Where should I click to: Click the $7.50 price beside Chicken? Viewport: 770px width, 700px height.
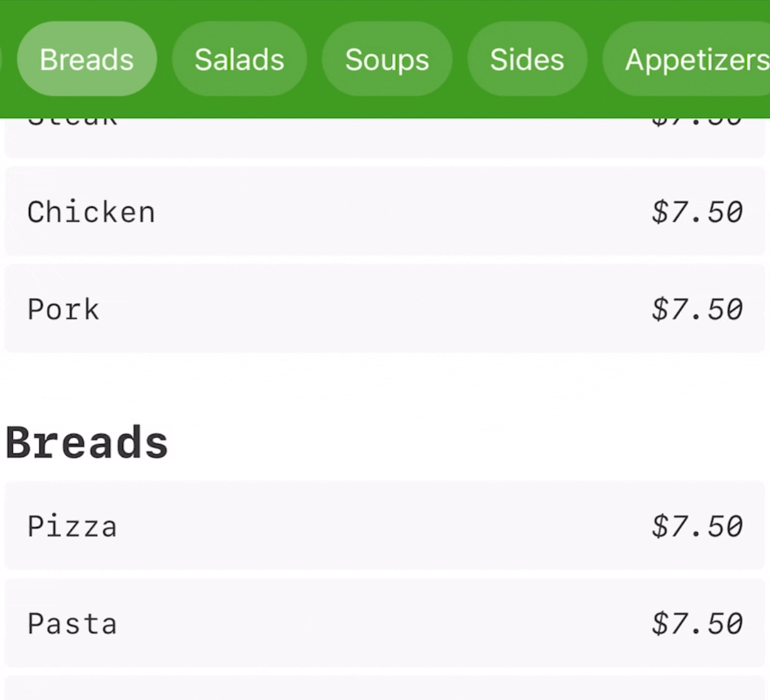[x=697, y=212]
